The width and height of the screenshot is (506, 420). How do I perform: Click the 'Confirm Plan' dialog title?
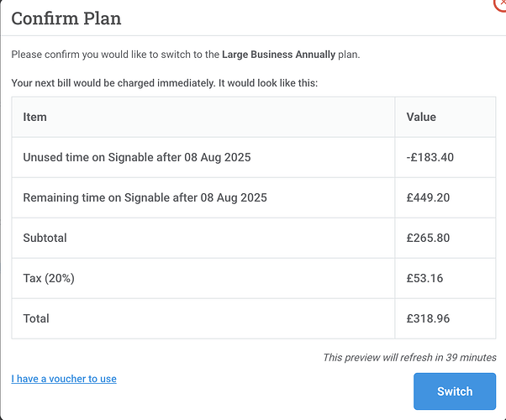coord(66,18)
